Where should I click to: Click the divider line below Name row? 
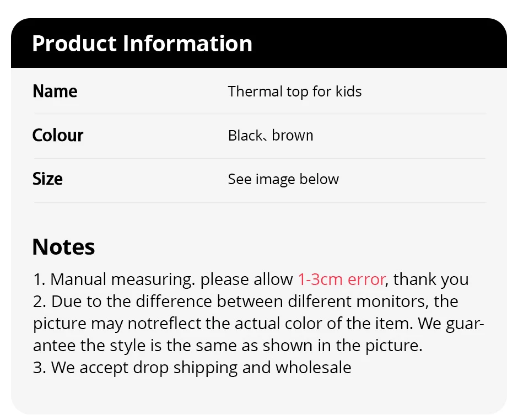(x=259, y=114)
